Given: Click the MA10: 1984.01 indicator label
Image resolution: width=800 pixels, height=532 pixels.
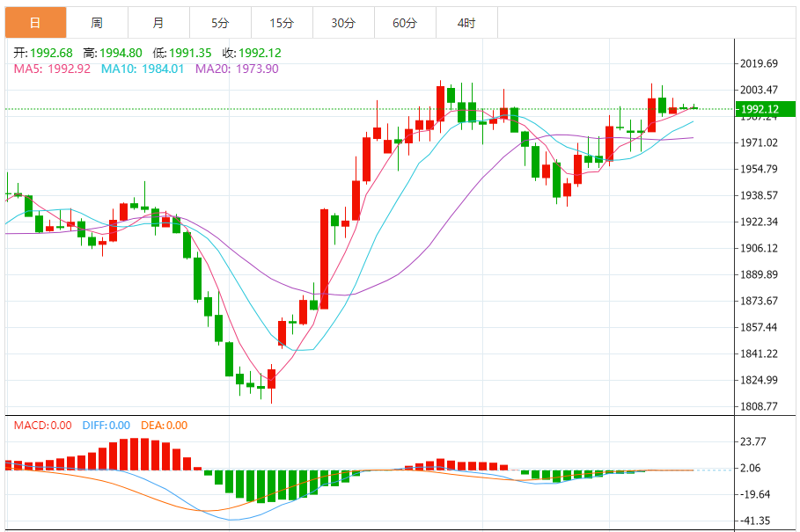Looking at the screenshot, I should (143, 69).
